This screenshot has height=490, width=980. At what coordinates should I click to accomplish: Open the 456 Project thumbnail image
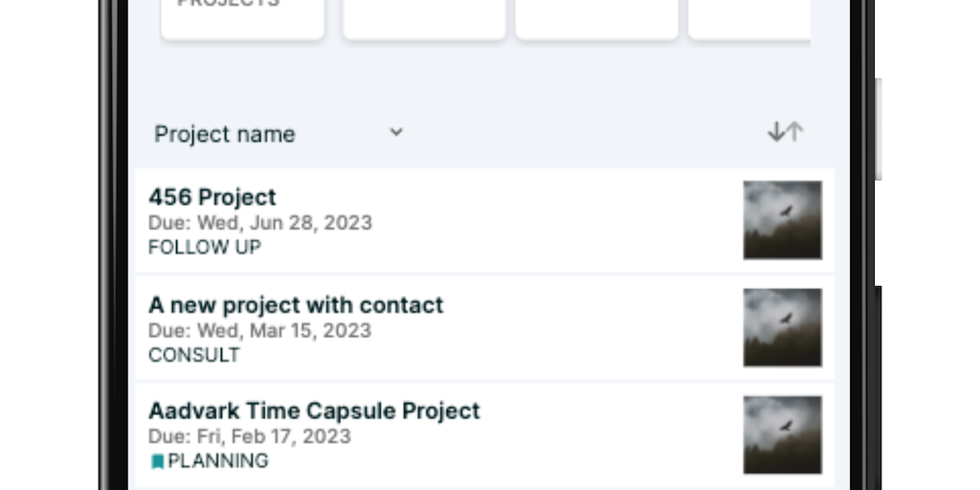[782, 220]
